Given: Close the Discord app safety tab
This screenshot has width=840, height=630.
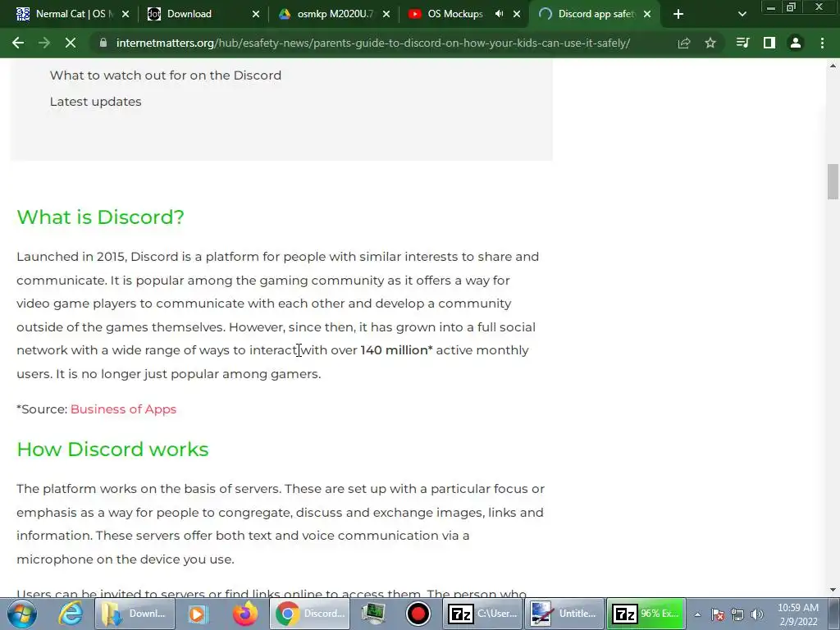Looking at the screenshot, I should (647, 14).
